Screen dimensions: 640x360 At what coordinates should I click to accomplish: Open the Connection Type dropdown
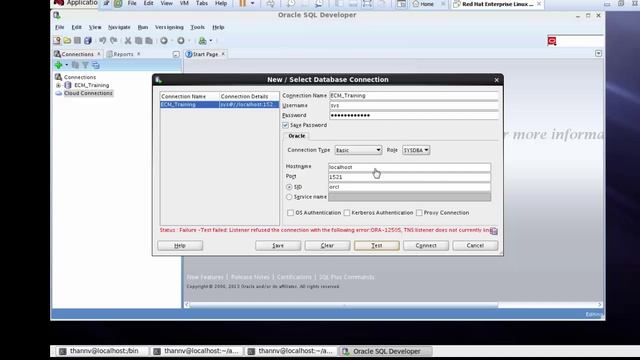[358, 150]
